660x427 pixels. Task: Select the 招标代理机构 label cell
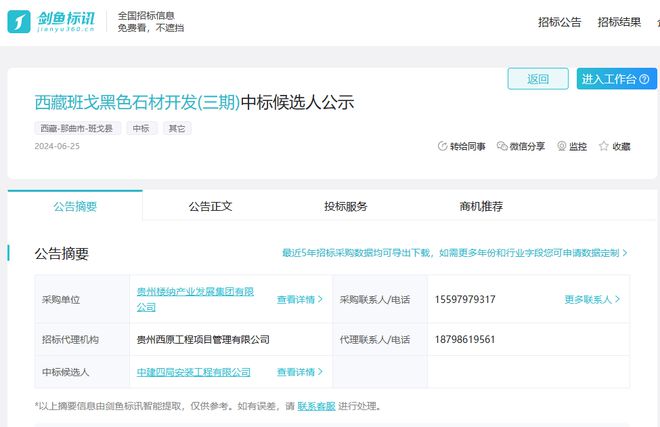[x=82, y=339]
